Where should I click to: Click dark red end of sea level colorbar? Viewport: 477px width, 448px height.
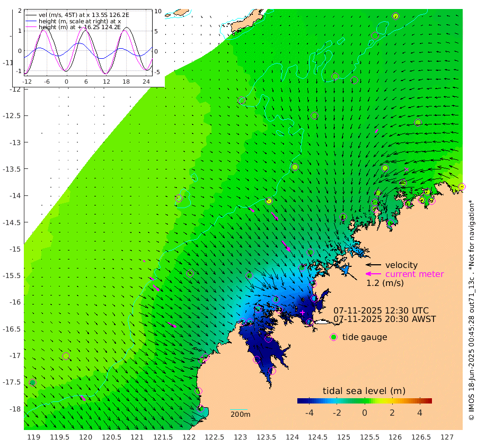429,401
